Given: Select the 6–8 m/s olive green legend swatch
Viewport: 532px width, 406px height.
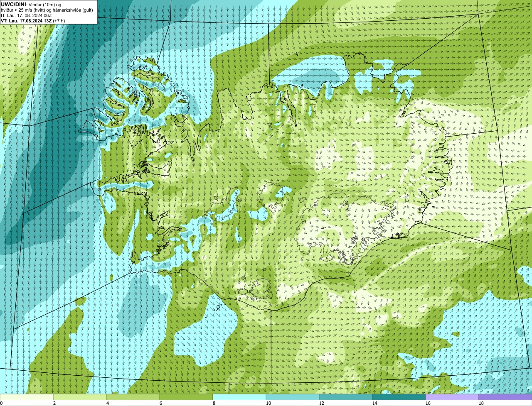Looking at the screenshot, I should click(x=186, y=397).
